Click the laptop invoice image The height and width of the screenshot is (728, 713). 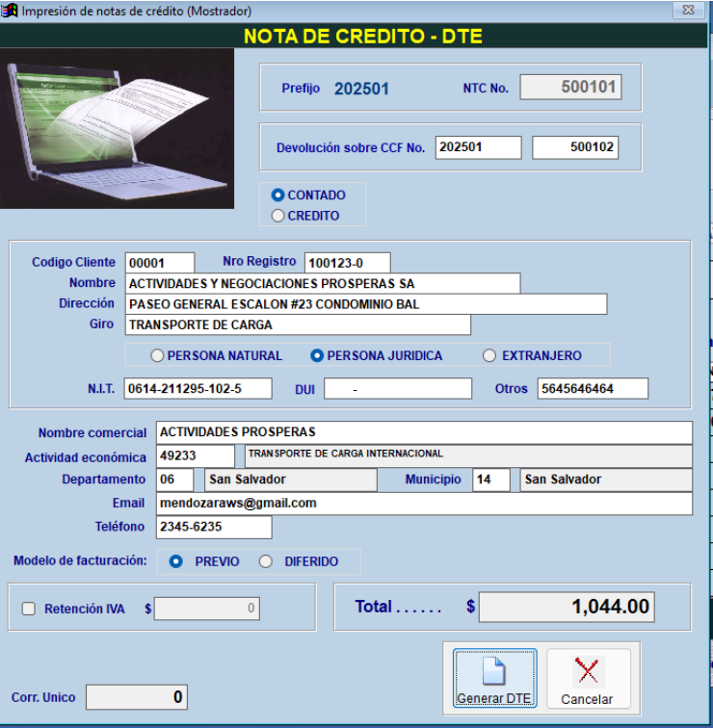(117, 129)
